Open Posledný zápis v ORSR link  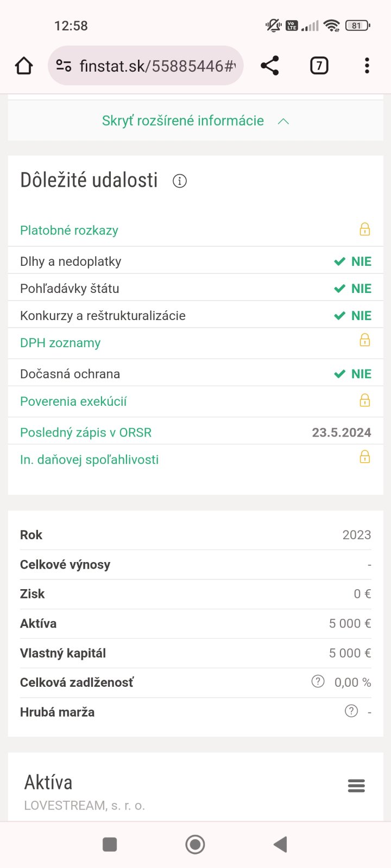tap(86, 432)
